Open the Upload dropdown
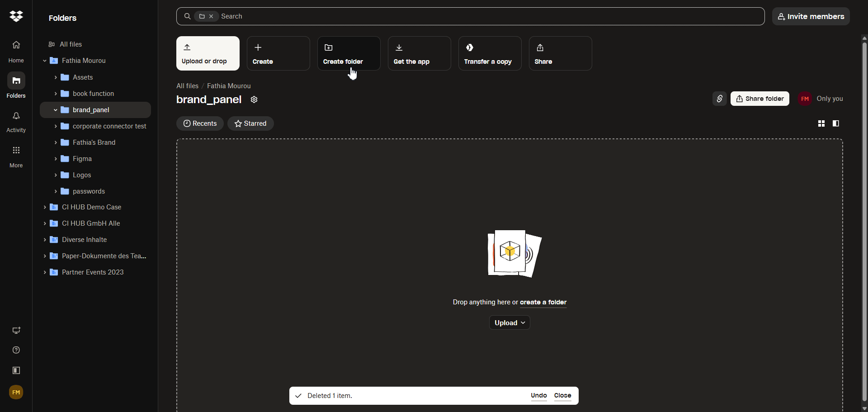 click(x=509, y=322)
